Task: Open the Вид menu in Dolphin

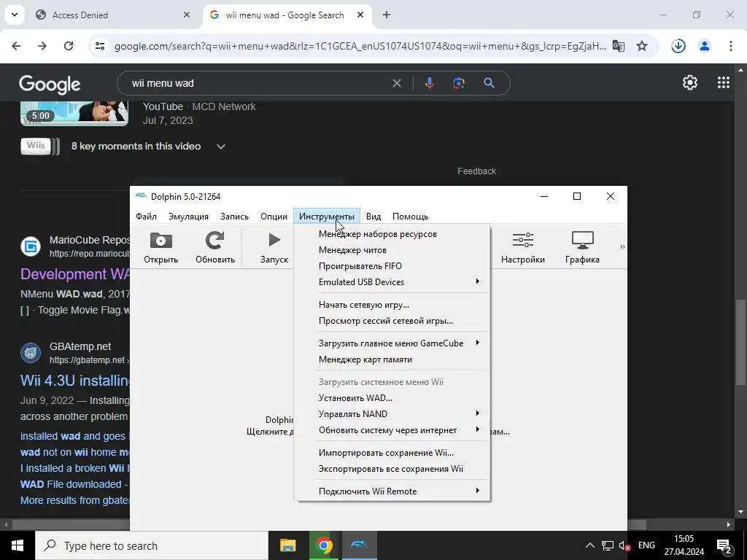Action: [x=373, y=216]
